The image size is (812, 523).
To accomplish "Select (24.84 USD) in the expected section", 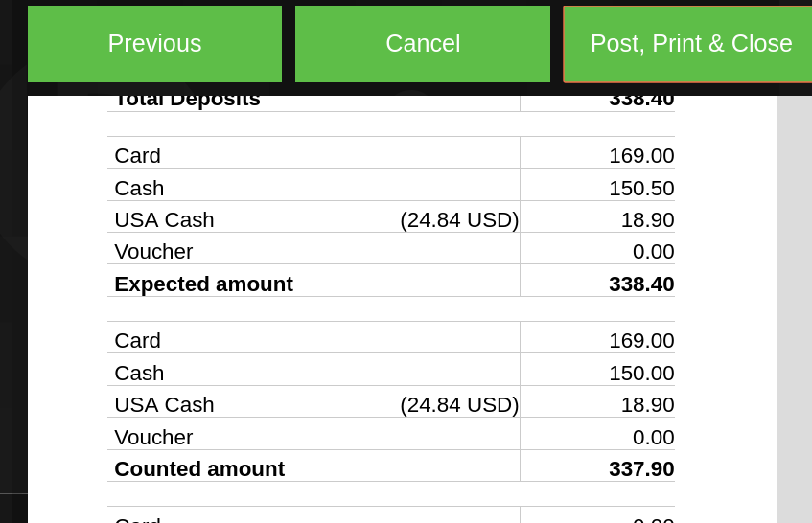I will point(459,219).
